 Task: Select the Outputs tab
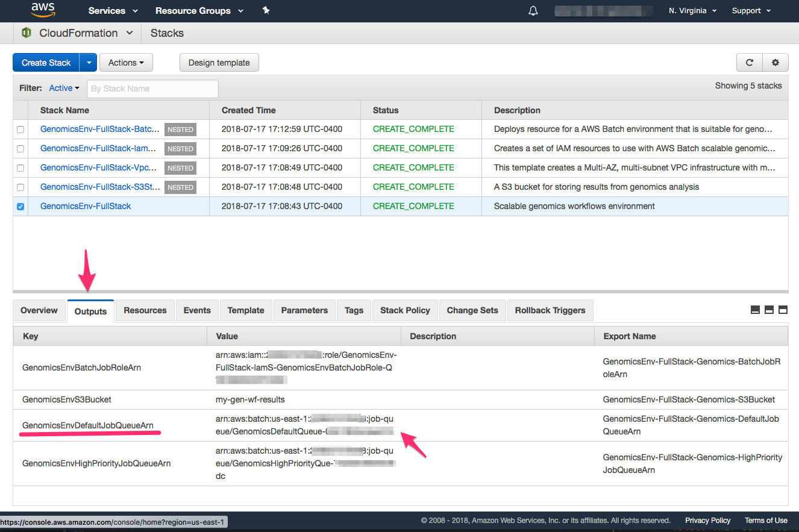[90, 311]
